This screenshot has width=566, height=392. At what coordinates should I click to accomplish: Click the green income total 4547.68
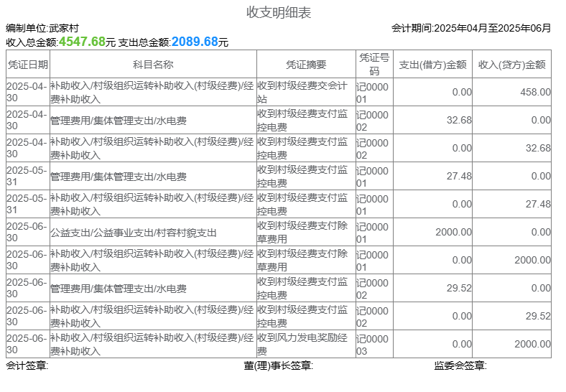click(82, 42)
